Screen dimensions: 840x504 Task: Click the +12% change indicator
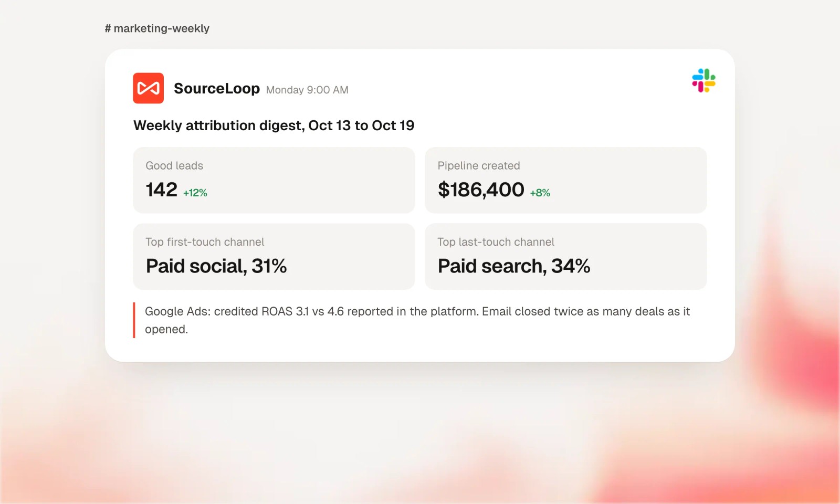point(195,193)
